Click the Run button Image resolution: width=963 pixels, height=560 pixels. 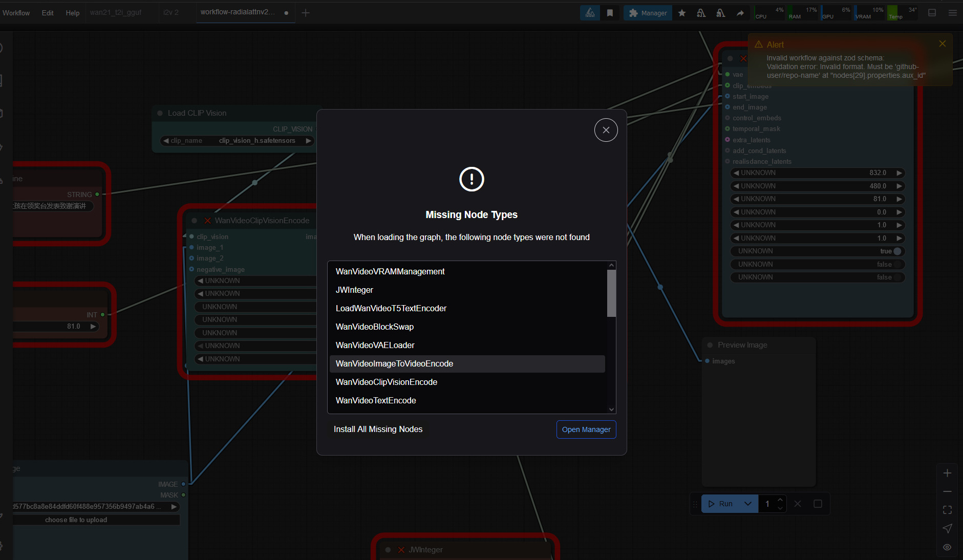click(x=720, y=504)
